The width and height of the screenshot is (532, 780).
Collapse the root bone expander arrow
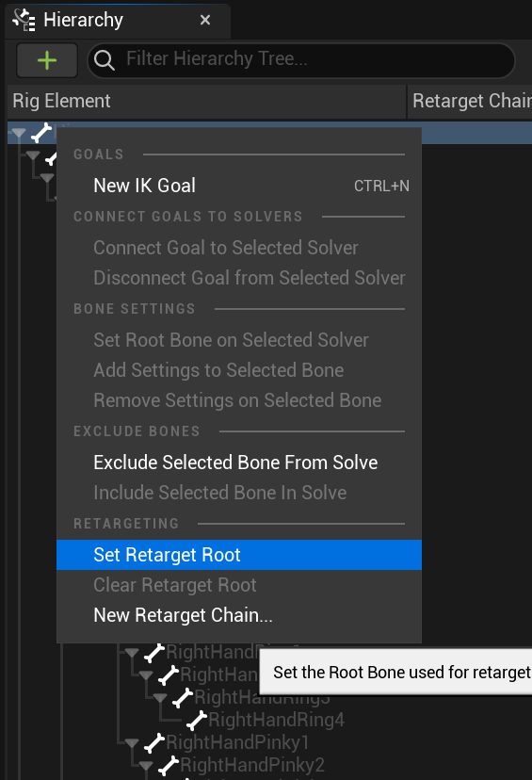point(19,133)
